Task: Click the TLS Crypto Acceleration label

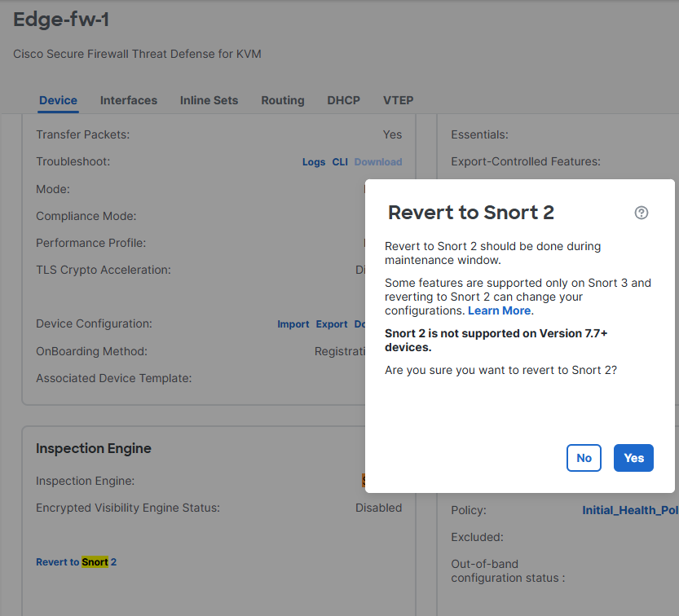Action: point(104,270)
